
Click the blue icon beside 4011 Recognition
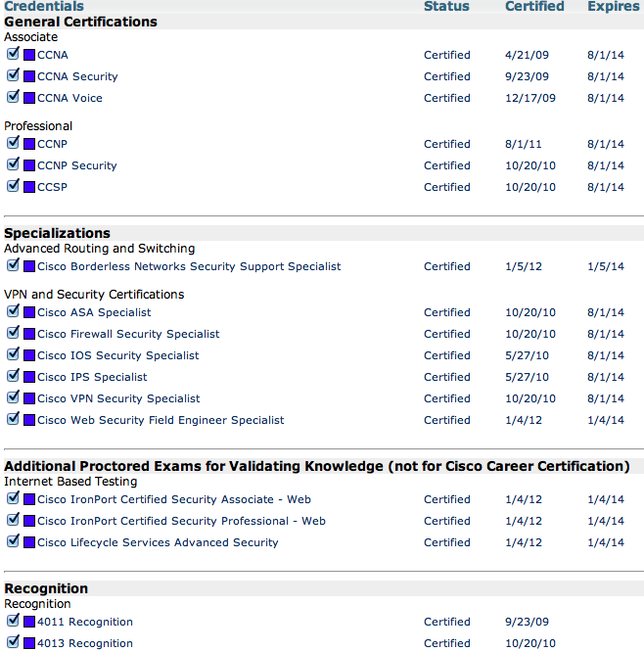29,622
